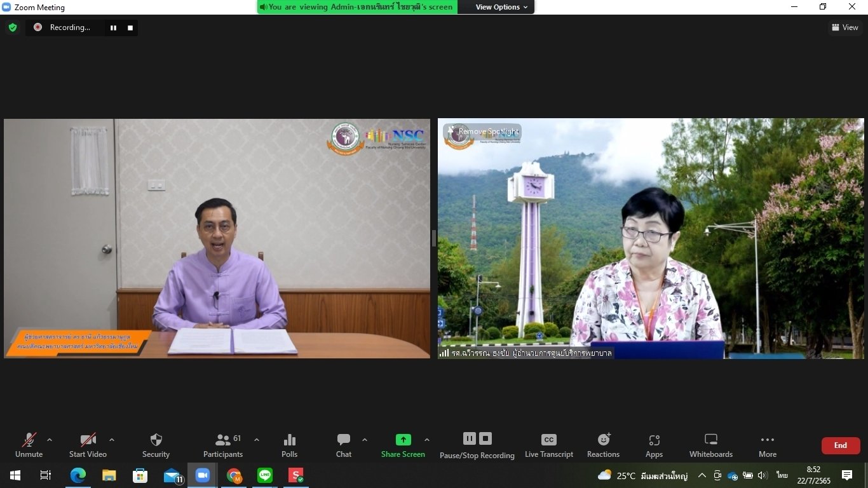Select the left speaker video tile
This screenshot has width=868, height=488.
[x=217, y=238]
